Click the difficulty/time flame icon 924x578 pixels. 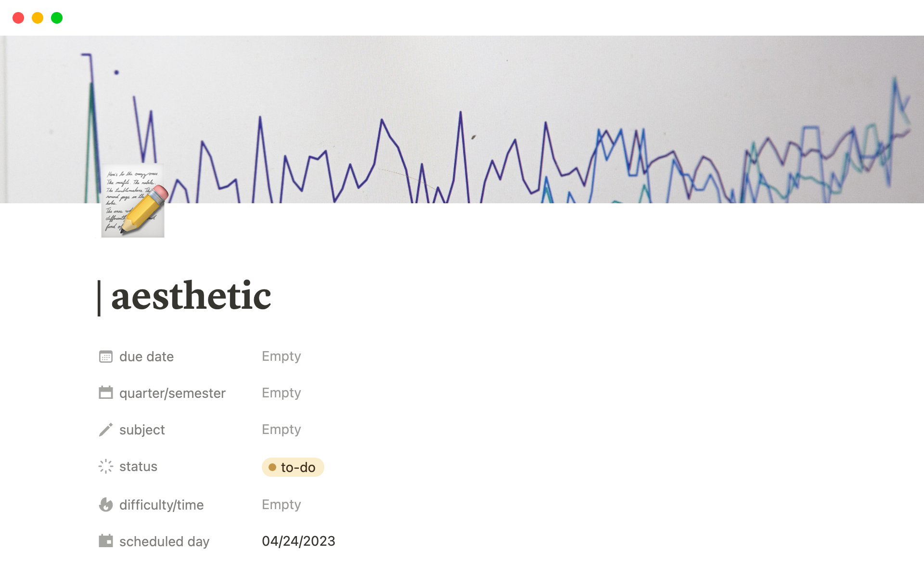pyautogui.click(x=106, y=505)
